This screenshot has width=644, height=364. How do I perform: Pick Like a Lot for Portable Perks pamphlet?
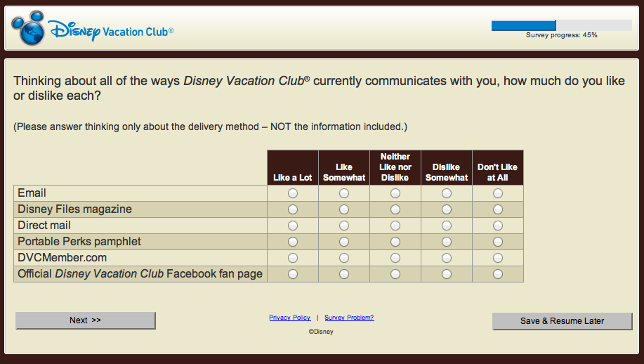[x=293, y=242]
